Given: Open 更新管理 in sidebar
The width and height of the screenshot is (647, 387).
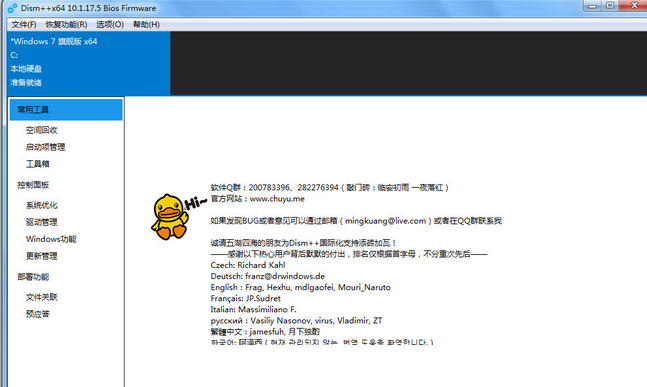Looking at the screenshot, I should point(42,256).
